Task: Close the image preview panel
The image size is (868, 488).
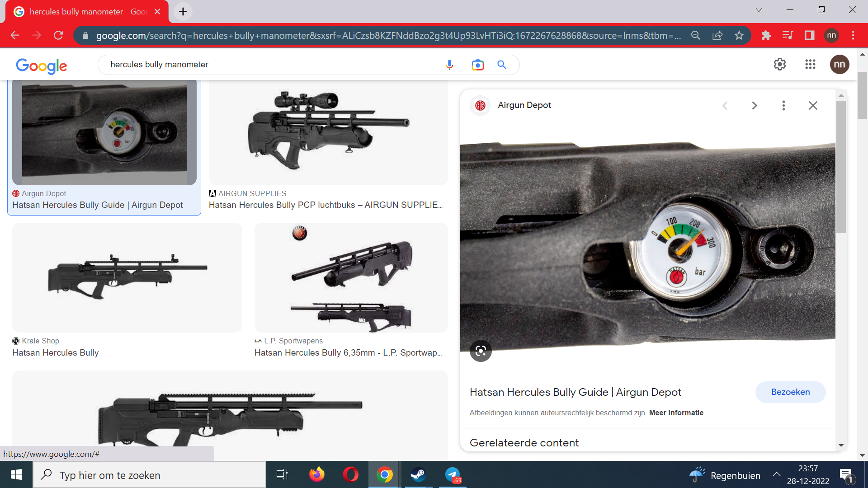Action: click(813, 106)
